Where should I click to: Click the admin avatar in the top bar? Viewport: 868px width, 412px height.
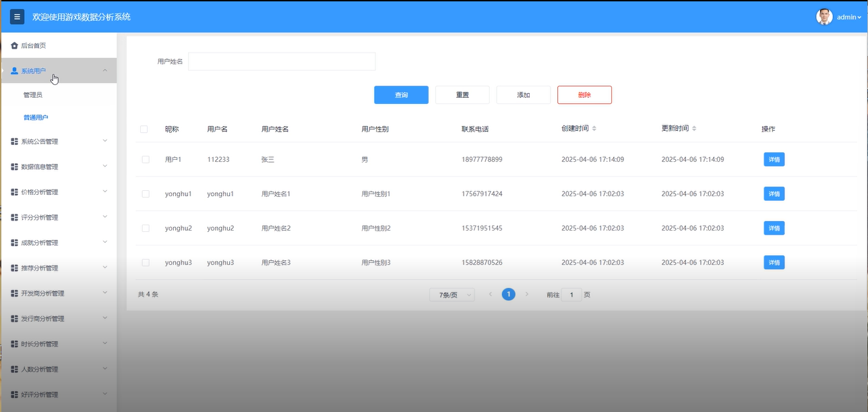(x=824, y=16)
